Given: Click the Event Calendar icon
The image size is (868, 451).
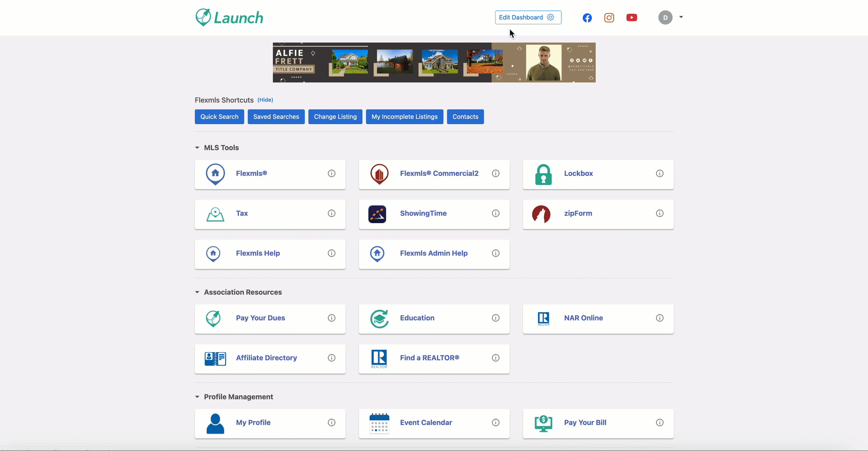Looking at the screenshot, I should point(379,424).
